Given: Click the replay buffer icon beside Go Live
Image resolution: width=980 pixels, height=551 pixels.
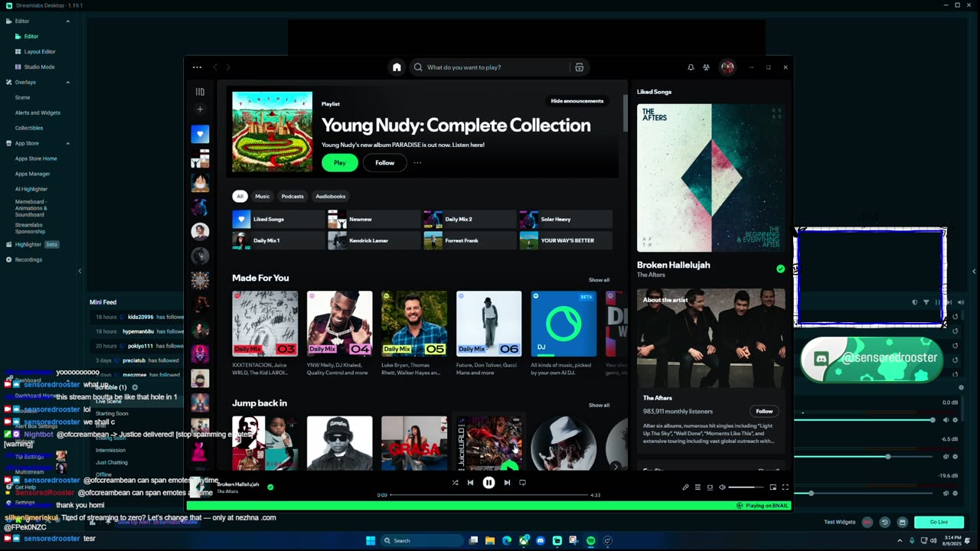Looking at the screenshot, I should [884, 522].
